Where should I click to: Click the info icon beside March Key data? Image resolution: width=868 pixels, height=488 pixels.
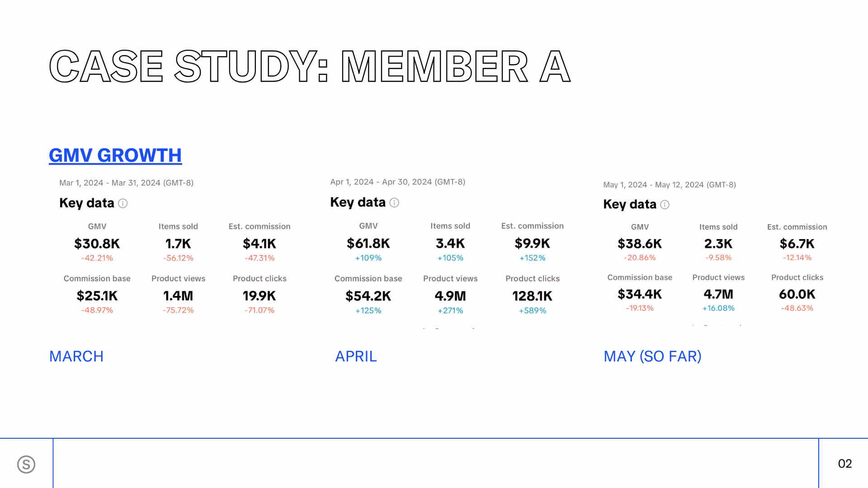pos(123,203)
